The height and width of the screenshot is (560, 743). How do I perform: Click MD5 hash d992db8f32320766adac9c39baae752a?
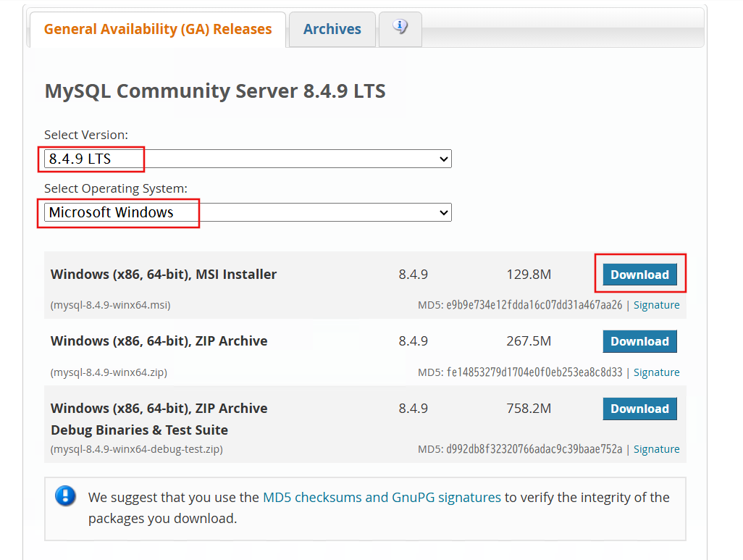pos(534,449)
